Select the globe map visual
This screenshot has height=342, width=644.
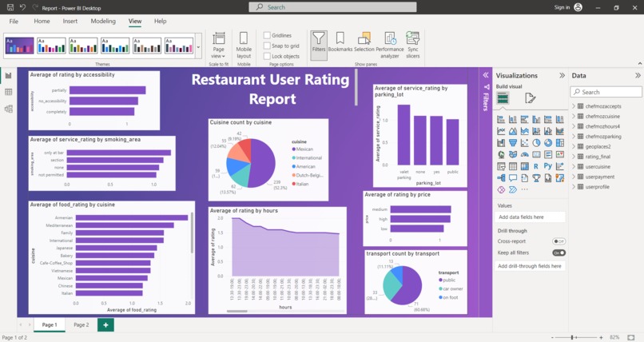pyautogui.click(x=501, y=154)
